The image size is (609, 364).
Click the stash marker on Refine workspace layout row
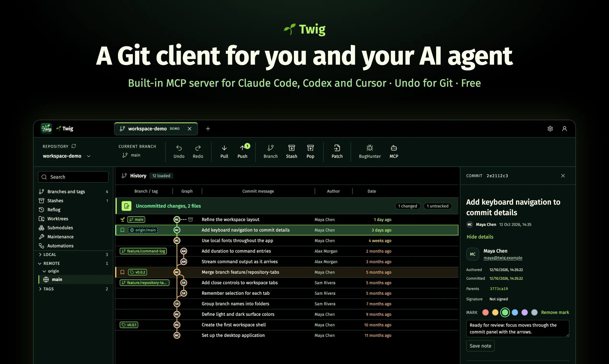(191, 220)
